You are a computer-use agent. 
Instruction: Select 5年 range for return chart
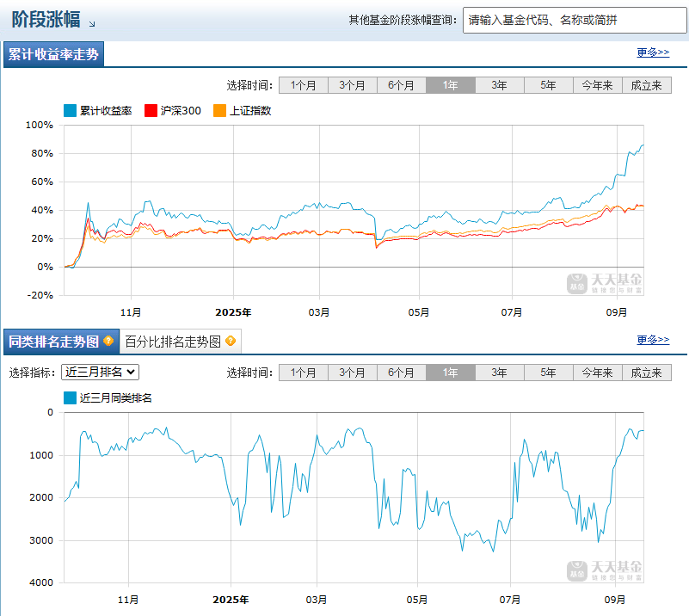click(549, 85)
